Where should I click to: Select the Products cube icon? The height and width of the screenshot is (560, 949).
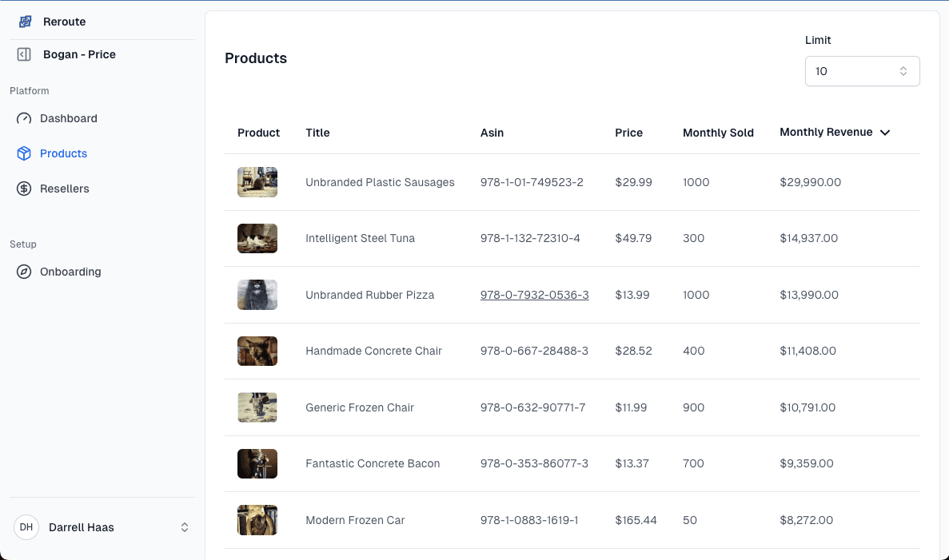[25, 153]
